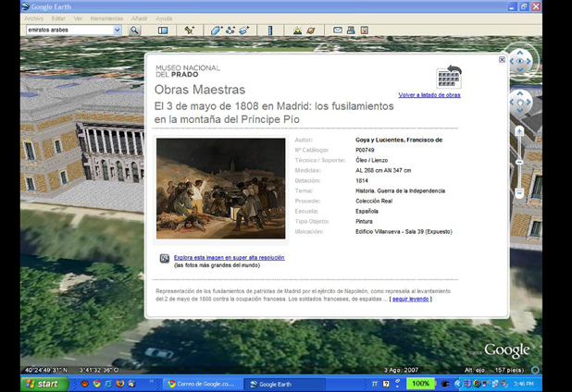
Task: Click the status bar coordinates 40°24'49.31" N
Action: pyautogui.click(x=46, y=370)
